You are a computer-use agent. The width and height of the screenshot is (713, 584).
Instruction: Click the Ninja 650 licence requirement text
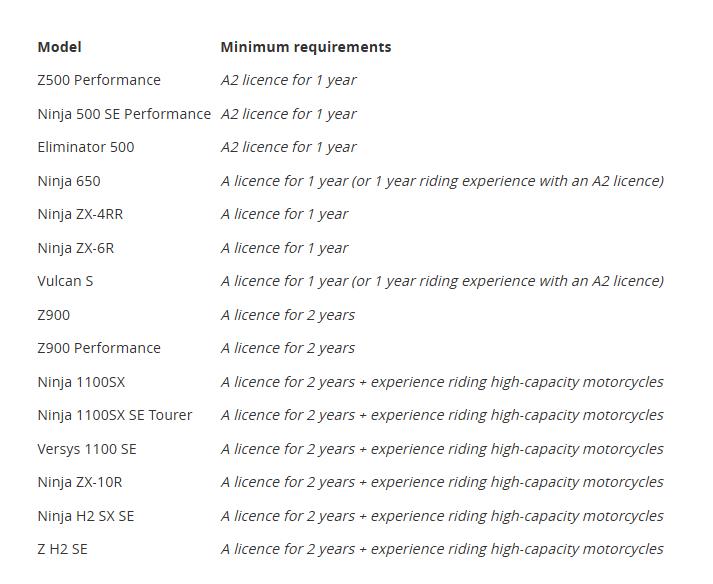[442, 181]
